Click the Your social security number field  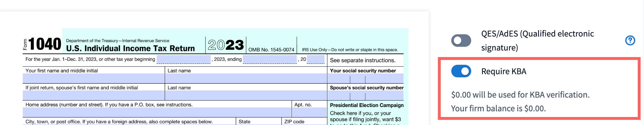[365, 78]
